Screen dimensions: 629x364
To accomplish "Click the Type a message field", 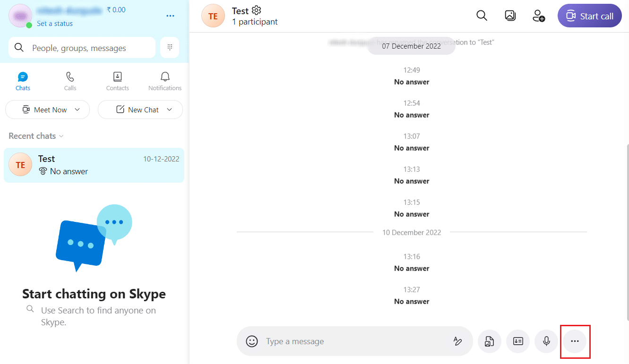I will 354,341.
